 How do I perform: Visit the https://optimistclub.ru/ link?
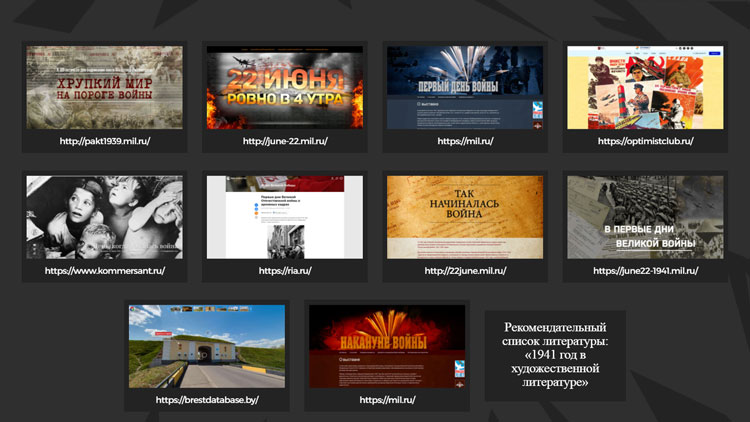(x=645, y=141)
